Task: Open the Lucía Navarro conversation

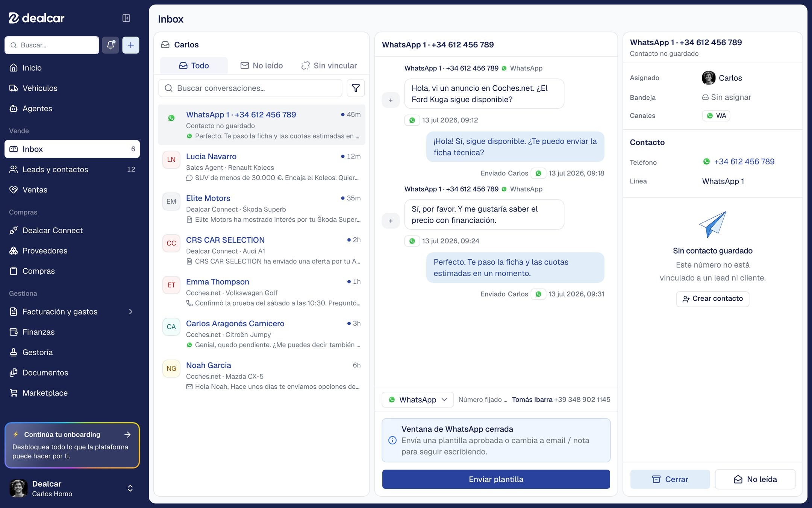Action: tap(262, 167)
